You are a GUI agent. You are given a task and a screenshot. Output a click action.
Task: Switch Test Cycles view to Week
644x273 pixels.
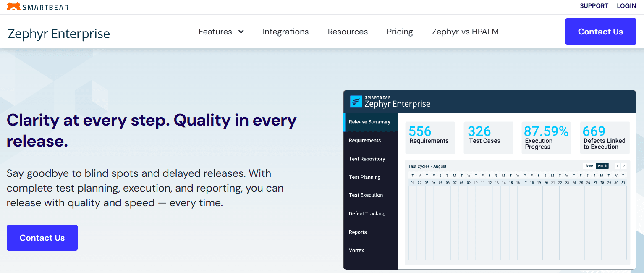point(589,166)
